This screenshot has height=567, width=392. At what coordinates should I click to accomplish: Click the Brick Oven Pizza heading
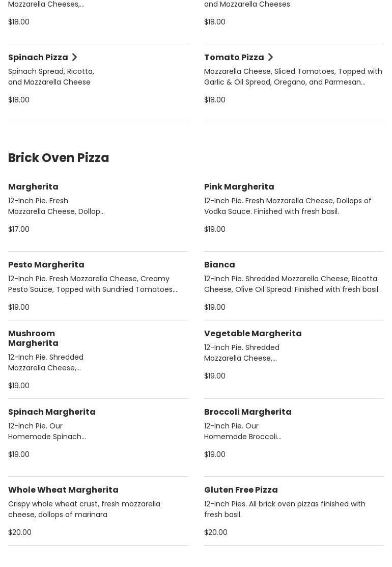tap(59, 158)
